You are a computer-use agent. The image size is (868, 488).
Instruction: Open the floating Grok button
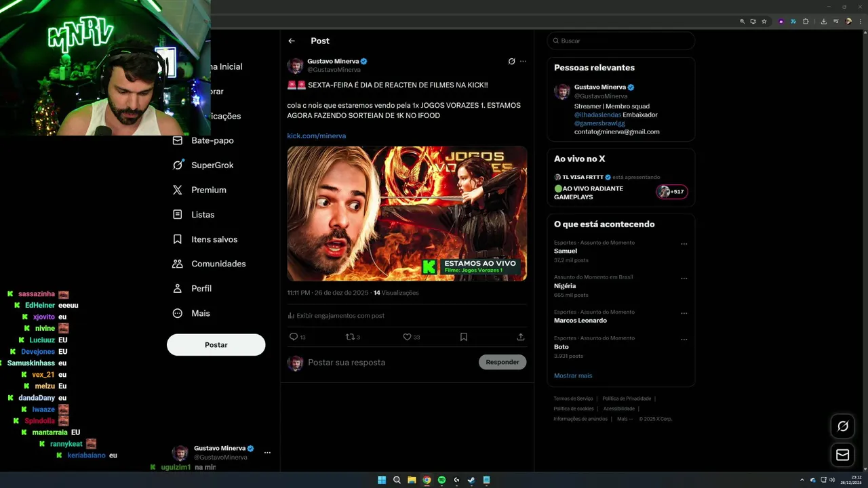tap(843, 426)
